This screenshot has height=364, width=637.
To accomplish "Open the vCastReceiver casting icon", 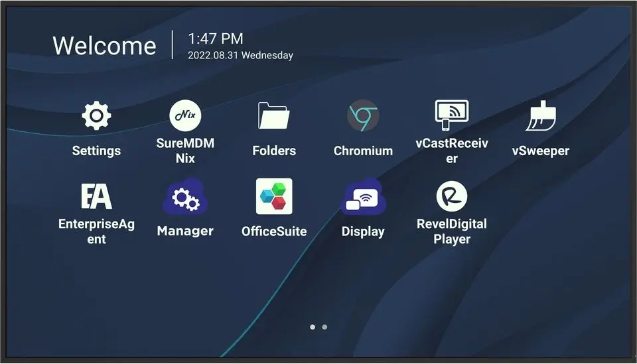I will [452, 115].
